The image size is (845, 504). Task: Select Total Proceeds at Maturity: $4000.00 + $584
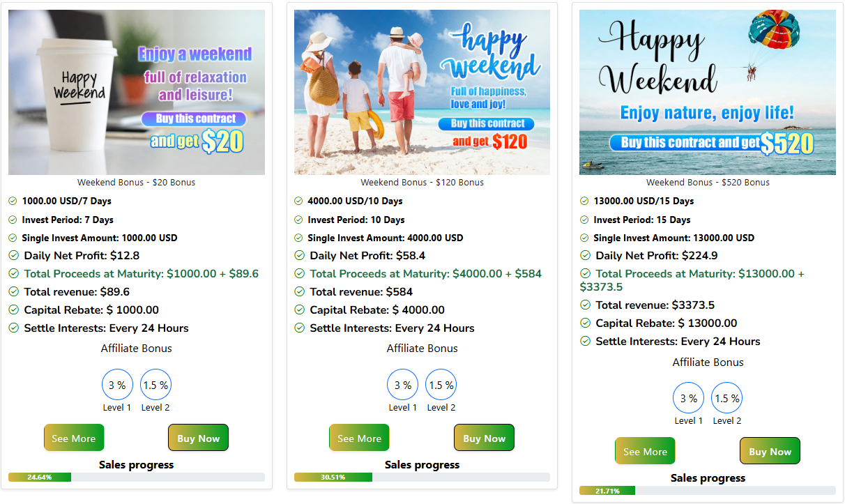[x=426, y=274]
